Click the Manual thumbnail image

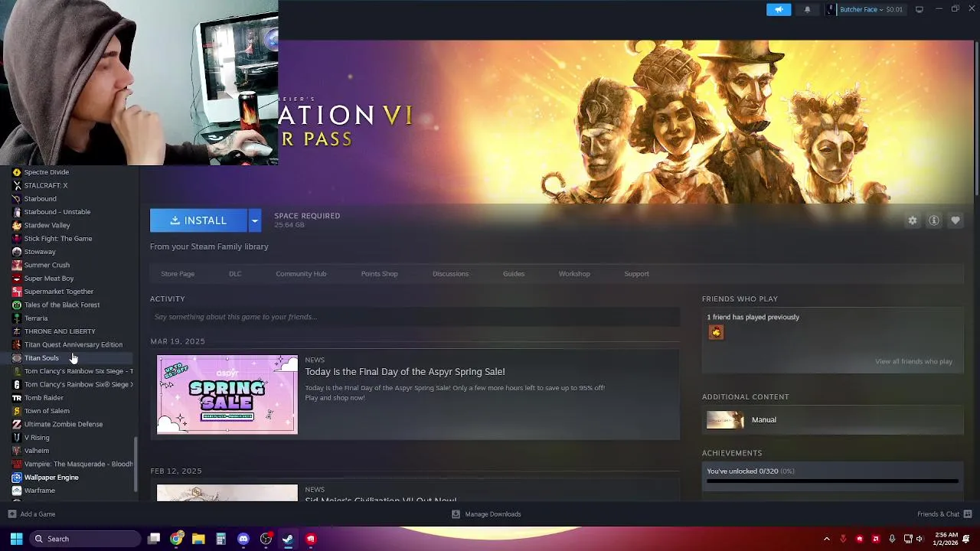pyautogui.click(x=725, y=419)
